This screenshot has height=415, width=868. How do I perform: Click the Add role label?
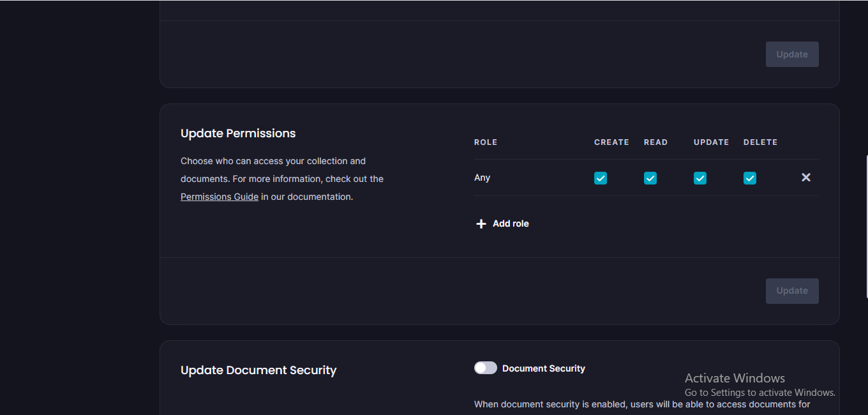pos(511,223)
